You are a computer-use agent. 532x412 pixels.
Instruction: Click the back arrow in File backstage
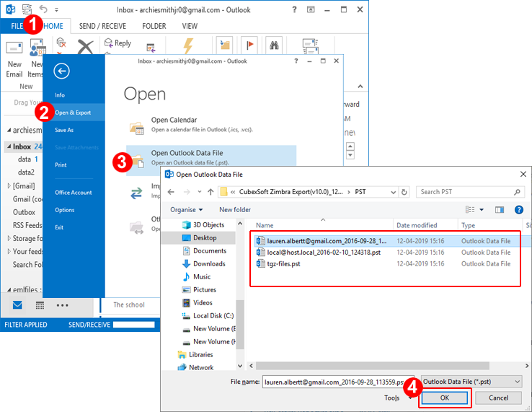tap(61, 71)
